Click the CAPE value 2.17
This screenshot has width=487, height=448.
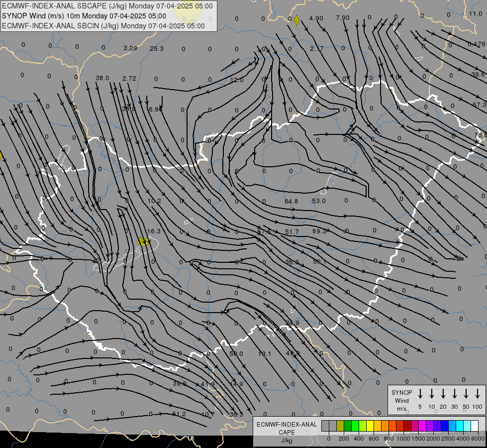coord(316,48)
